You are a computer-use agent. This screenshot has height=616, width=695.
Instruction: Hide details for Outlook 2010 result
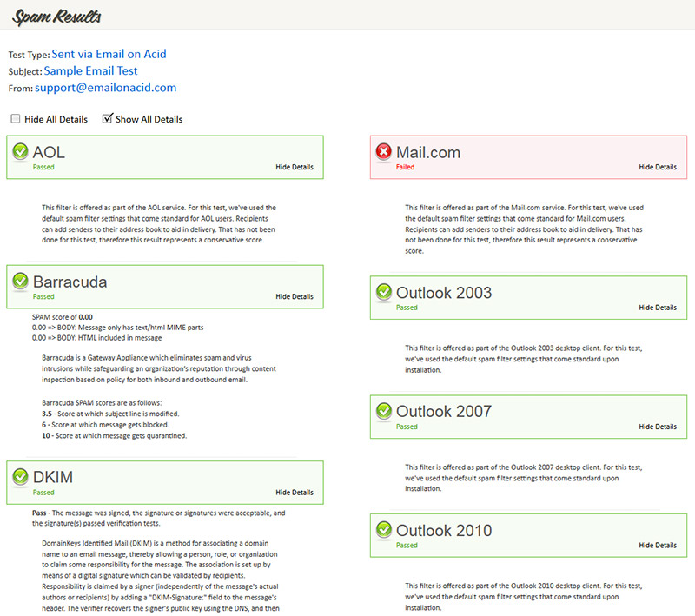coord(658,545)
